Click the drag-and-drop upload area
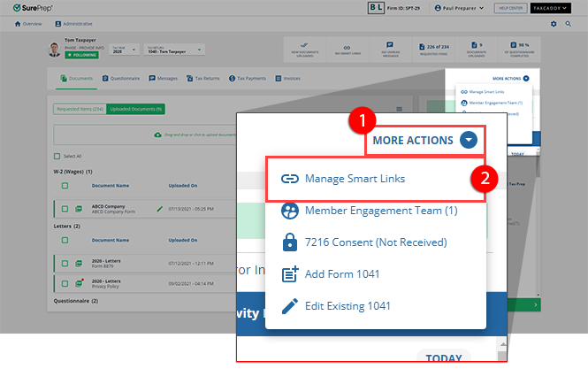 (145, 135)
